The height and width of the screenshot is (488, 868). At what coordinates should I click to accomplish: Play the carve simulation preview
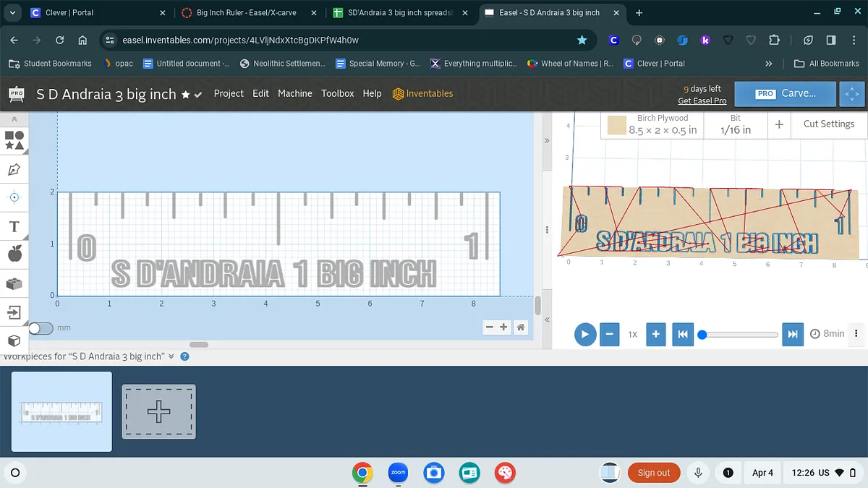pyautogui.click(x=584, y=334)
